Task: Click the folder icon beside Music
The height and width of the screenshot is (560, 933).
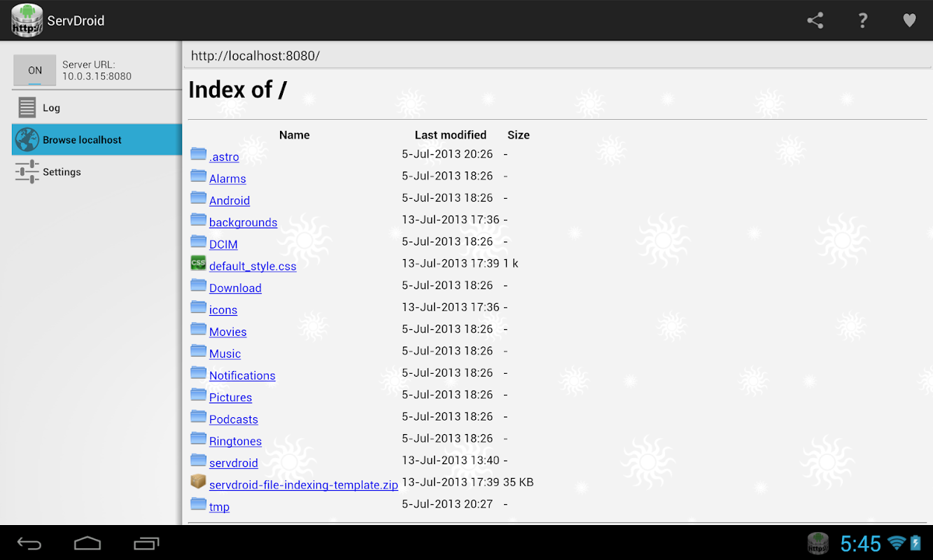Action: tap(199, 351)
